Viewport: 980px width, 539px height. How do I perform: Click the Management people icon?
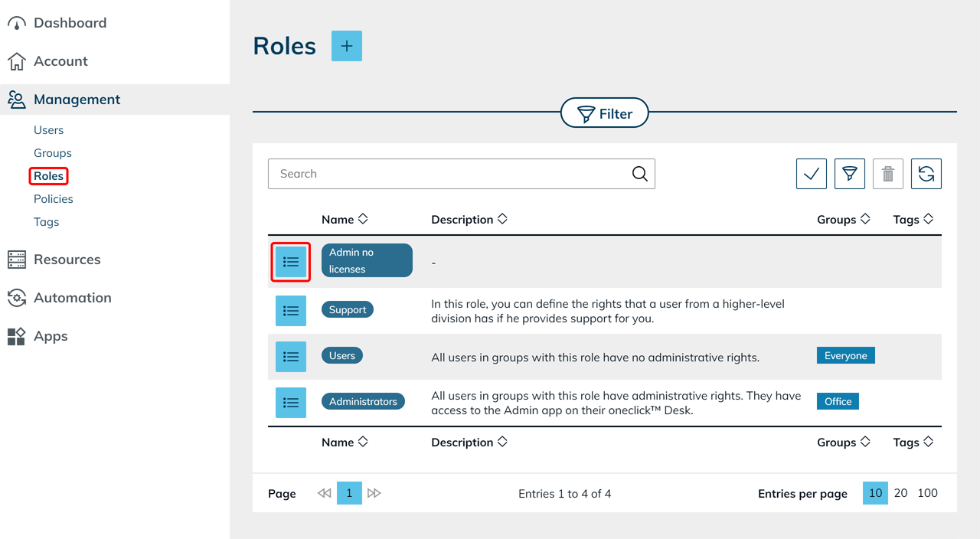[x=17, y=100]
